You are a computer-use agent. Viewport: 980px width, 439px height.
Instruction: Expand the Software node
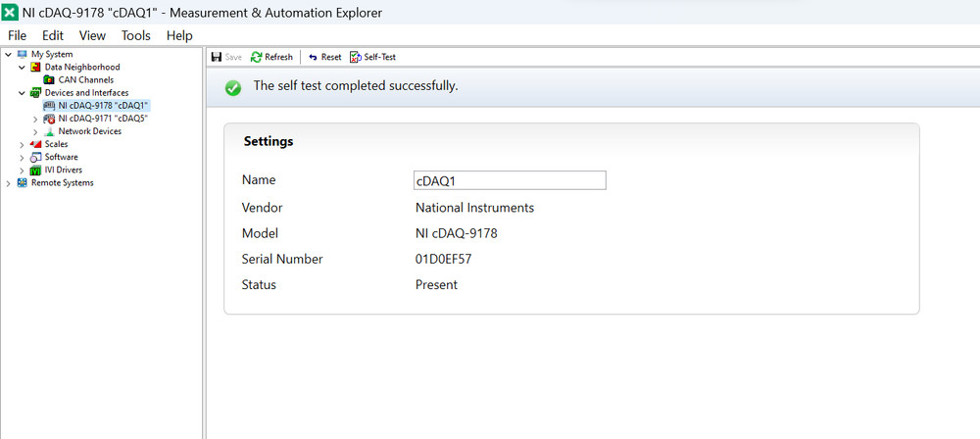pos(22,157)
